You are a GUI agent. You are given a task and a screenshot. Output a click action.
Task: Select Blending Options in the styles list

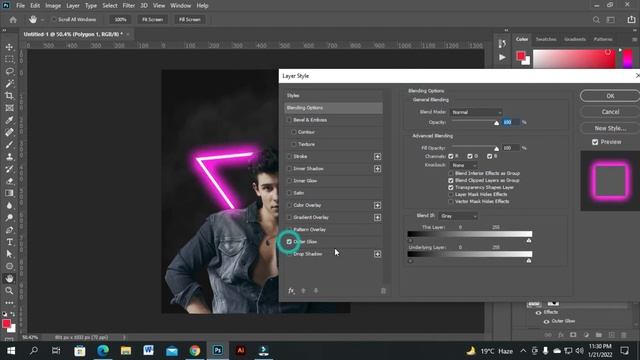pyautogui.click(x=333, y=108)
